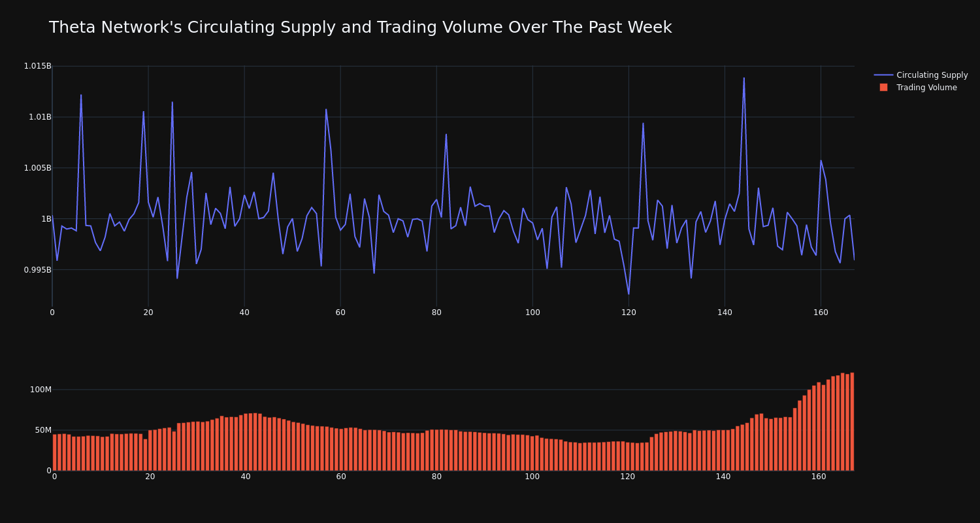The width and height of the screenshot is (980, 523).
Task: Click x-axis label 100 under volume chart
Action: tap(532, 477)
